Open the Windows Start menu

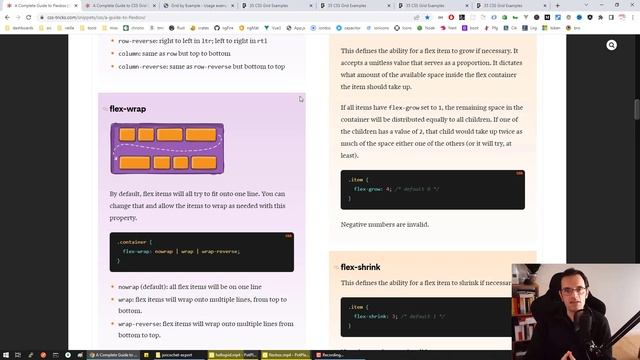pos(6,355)
